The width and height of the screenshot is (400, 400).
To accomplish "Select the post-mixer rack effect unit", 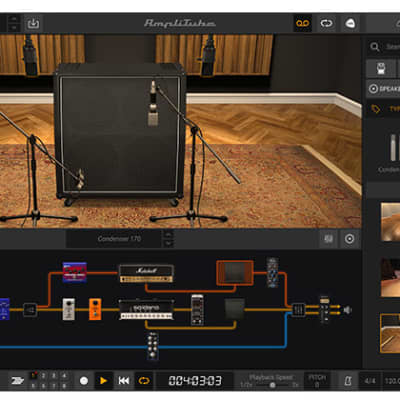I will click(x=324, y=310).
